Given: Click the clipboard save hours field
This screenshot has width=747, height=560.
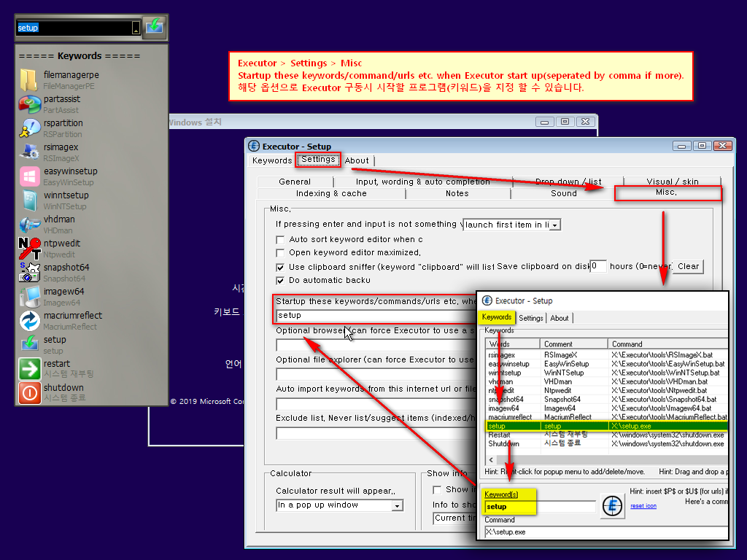Looking at the screenshot, I should click(x=598, y=267).
